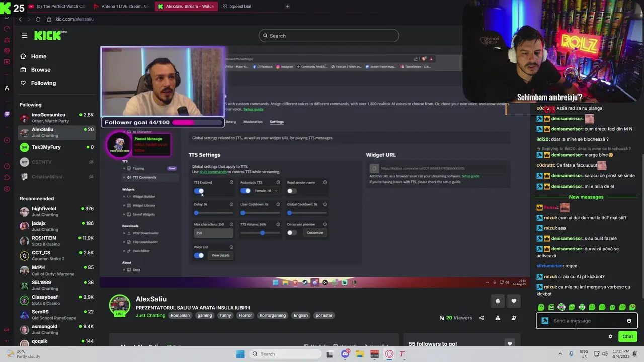Open Opera GX from the taskbar

pyautogui.click(x=389, y=354)
